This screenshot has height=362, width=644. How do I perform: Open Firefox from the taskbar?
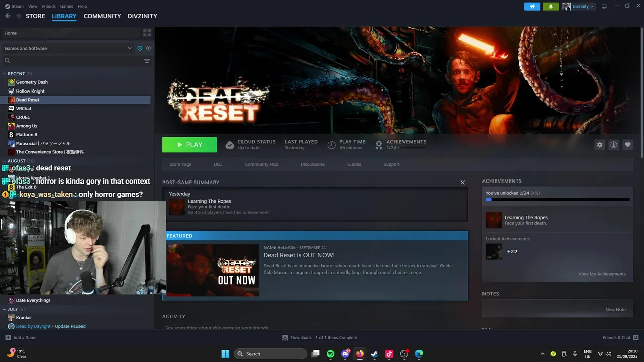click(x=360, y=354)
